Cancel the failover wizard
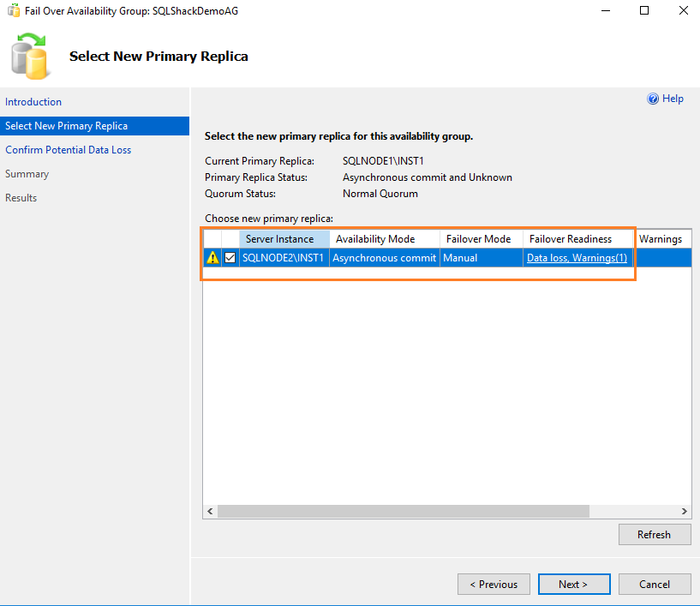700x606 pixels. 654,584
